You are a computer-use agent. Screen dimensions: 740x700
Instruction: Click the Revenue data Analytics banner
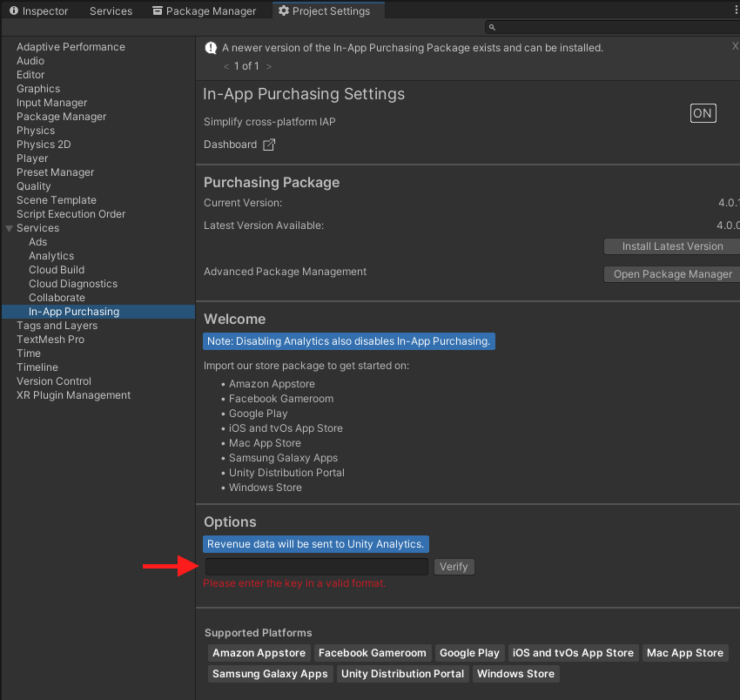click(x=316, y=544)
